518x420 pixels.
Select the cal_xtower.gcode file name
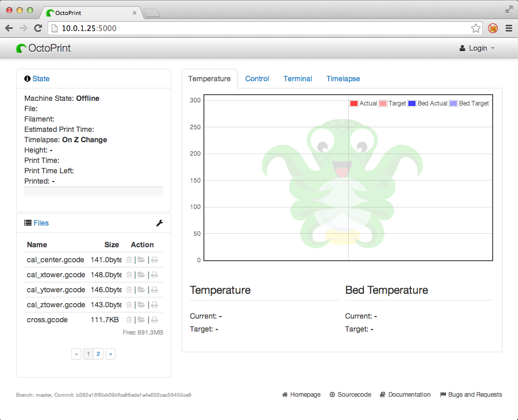pyautogui.click(x=56, y=275)
